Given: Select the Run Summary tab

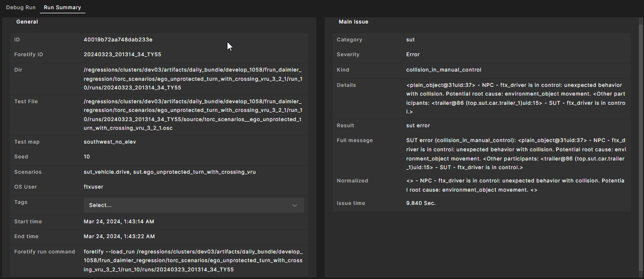Looking at the screenshot, I should (62, 8).
